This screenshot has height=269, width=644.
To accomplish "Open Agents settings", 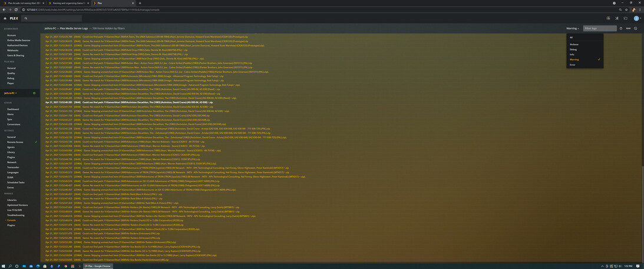I will [11, 147].
